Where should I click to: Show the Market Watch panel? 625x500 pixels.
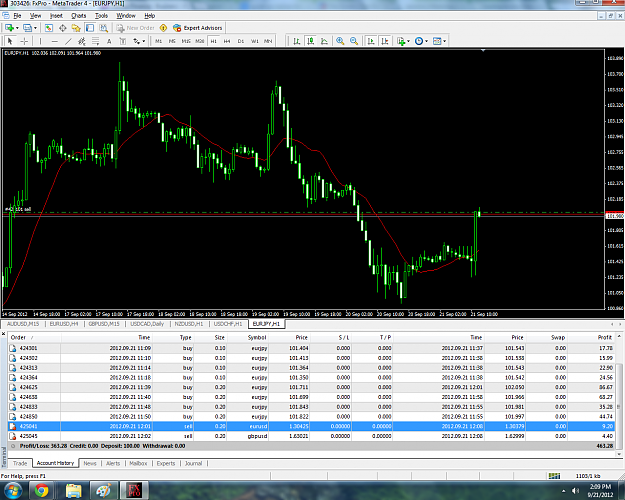(49, 28)
